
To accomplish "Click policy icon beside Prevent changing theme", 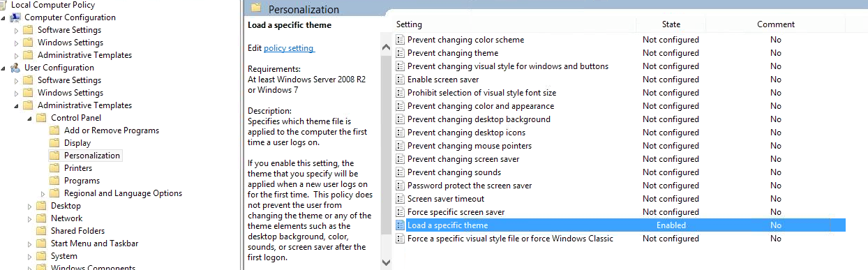I will (x=400, y=53).
